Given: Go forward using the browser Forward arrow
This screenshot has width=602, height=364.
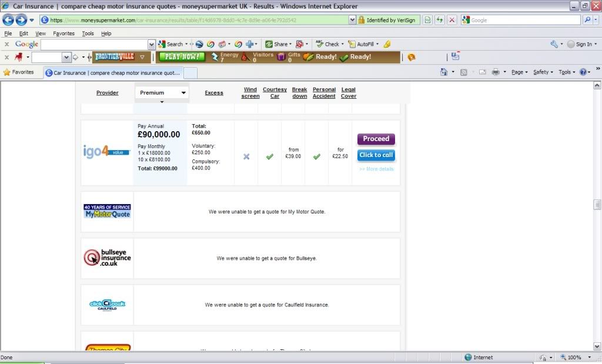Looking at the screenshot, I should pyautogui.click(x=21, y=20).
